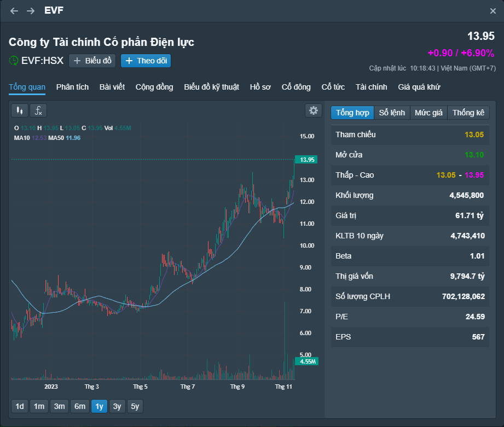The width and height of the screenshot is (504, 427).
Task: Click the company name Công ty Tài chính Cổ phần Điện lực
Action: coord(101,42)
